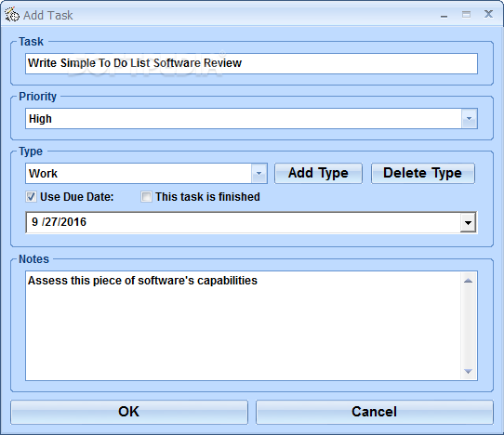Click the Cancel button
The width and height of the screenshot is (504, 435).
point(375,412)
